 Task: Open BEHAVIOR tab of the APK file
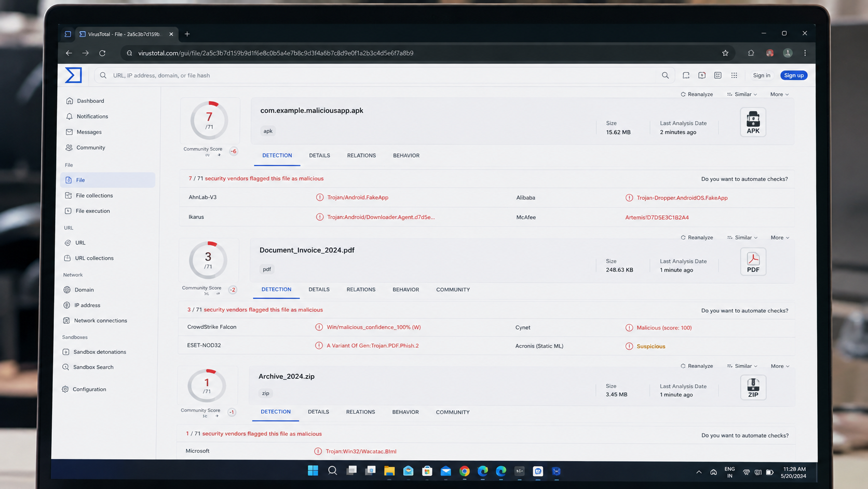tap(406, 155)
